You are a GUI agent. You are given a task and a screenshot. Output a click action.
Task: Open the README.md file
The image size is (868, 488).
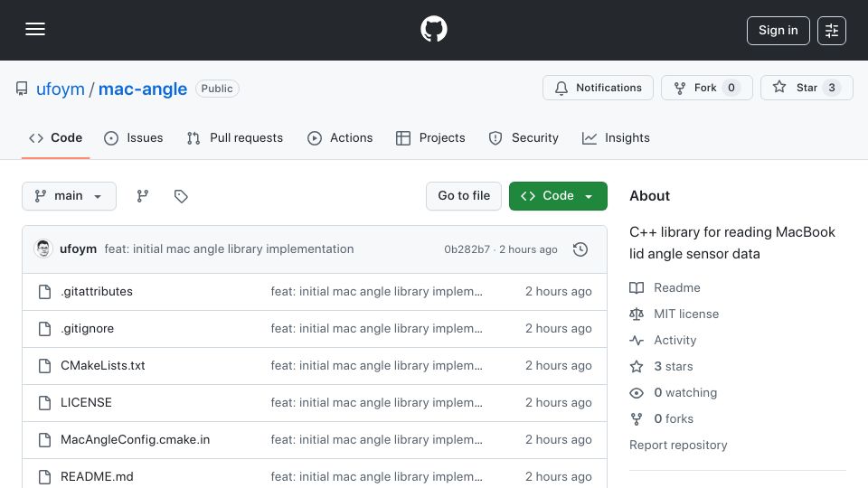[x=97, y=477]
